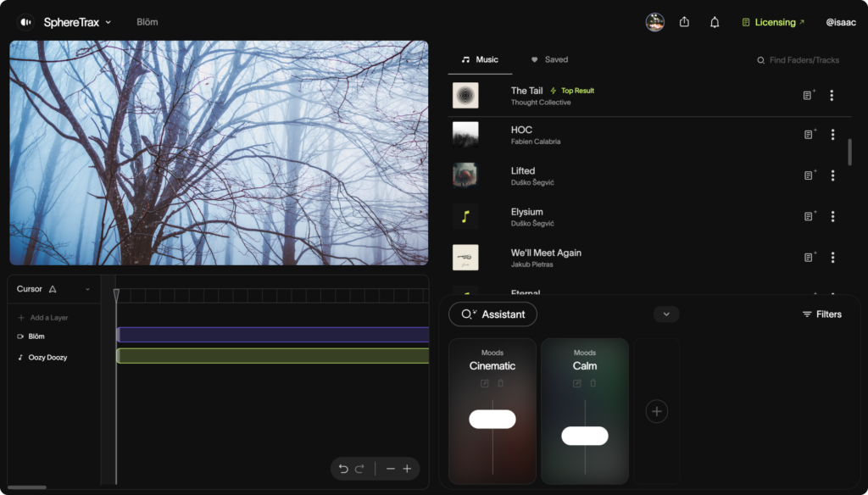The height and width of the screenshot is (495, 868).
Task: Add a new fader card
Action: pyautogui.click(x=657, y=411)
